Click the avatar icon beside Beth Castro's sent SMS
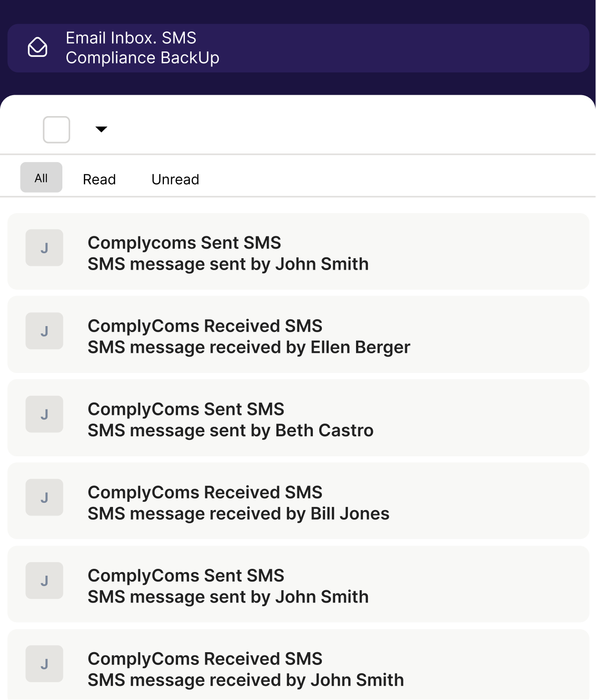The width and height of the screenshot is (596, 700). click(x=44, y=414)
